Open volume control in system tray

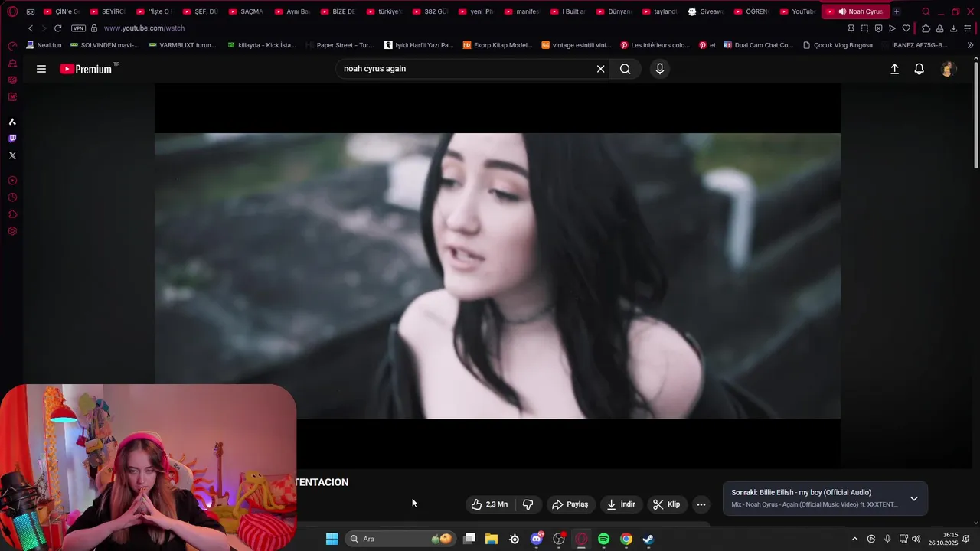[x=916, y=539]
